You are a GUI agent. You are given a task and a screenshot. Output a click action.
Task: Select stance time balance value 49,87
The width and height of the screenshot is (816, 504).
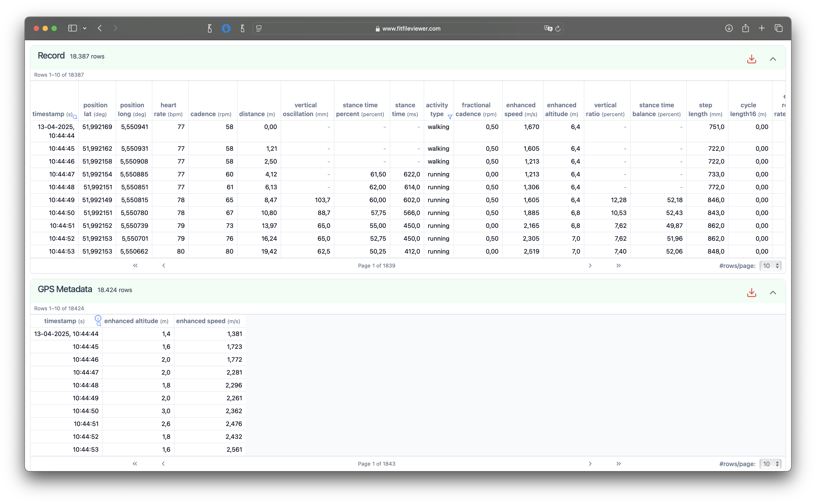(x=674, y=226)
